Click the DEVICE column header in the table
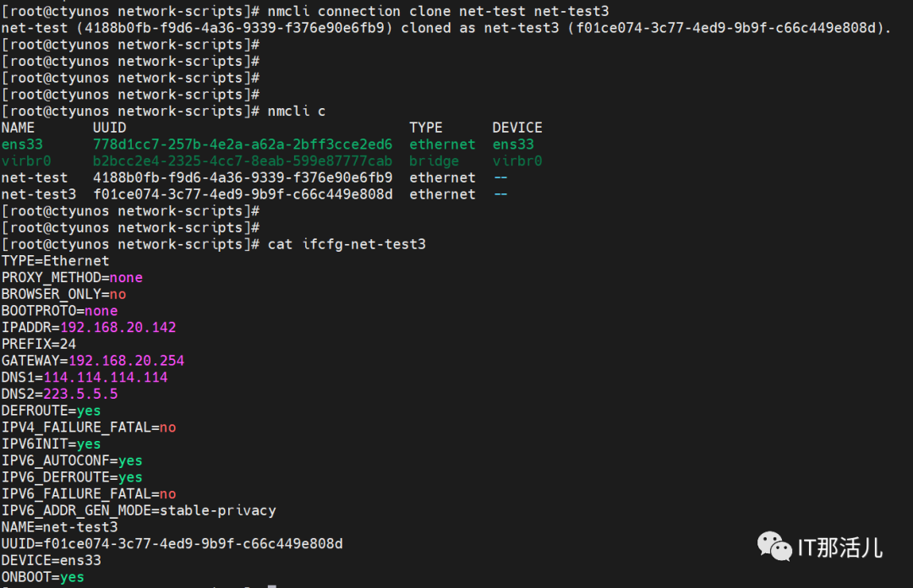 pyautogui.click(x=517, y=128)
